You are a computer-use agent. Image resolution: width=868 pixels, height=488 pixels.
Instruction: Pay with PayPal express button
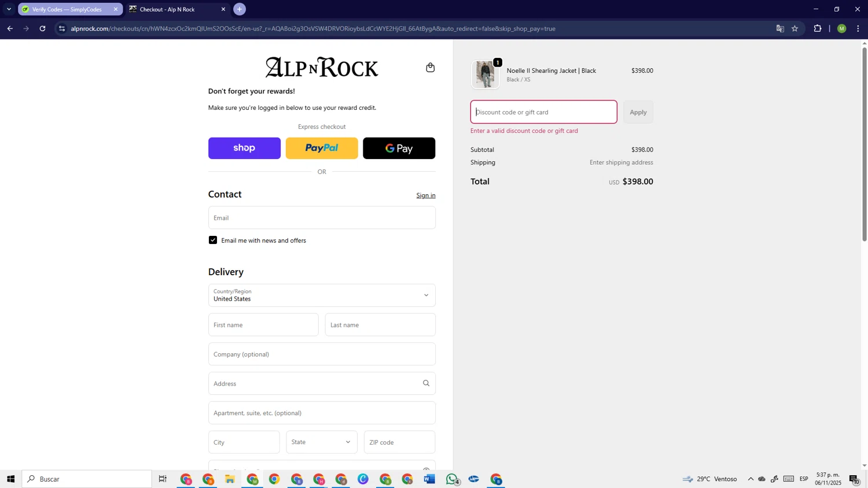(322, 148)
